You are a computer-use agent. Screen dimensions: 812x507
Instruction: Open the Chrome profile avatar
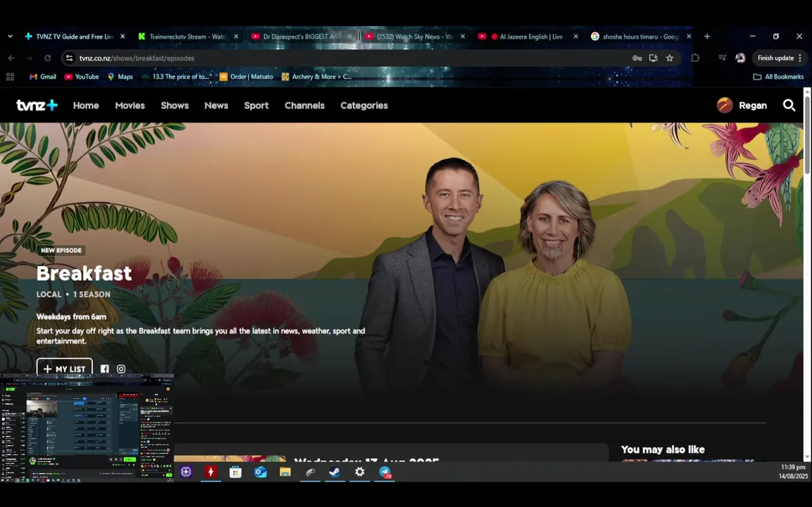click(x=740, y=58)
